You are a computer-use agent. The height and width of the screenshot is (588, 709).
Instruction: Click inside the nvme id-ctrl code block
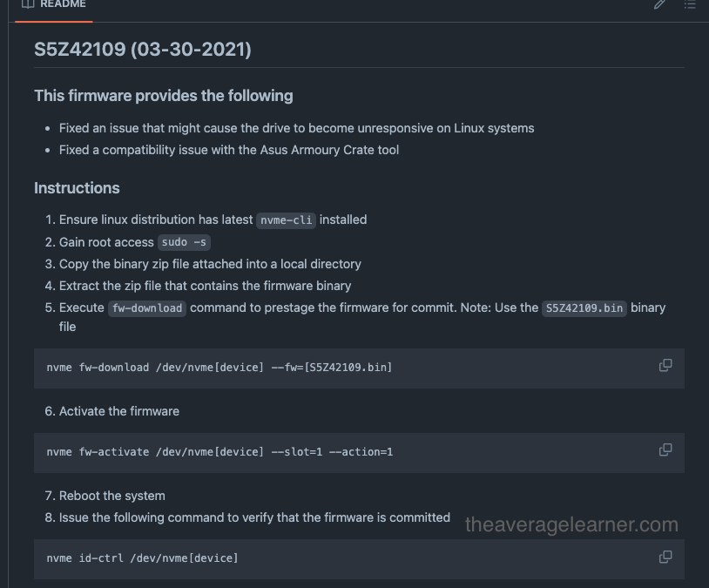click(143, 558)
